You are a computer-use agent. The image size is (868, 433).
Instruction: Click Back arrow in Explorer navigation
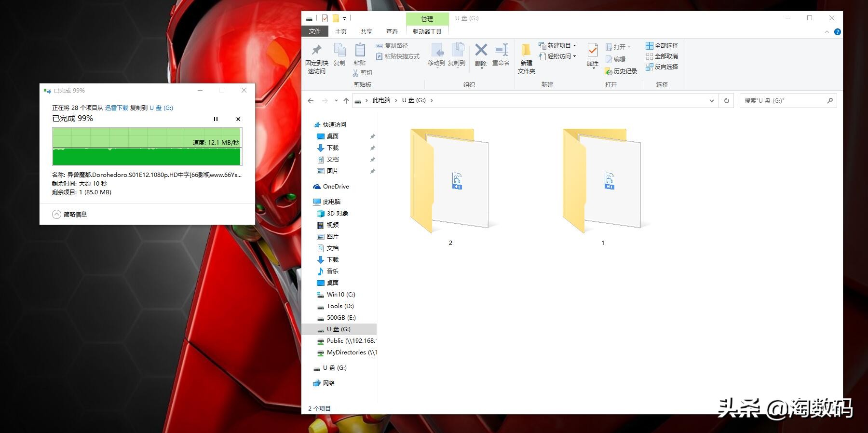[311, 101]
